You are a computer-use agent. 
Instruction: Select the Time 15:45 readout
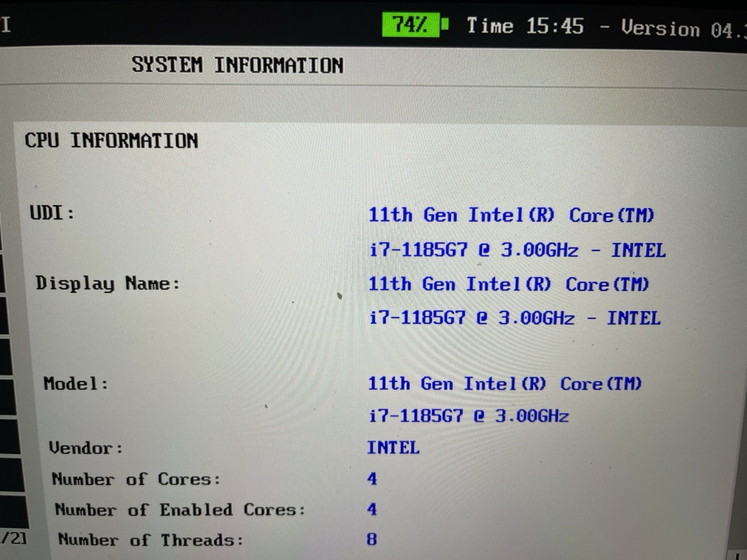(525, 26)
